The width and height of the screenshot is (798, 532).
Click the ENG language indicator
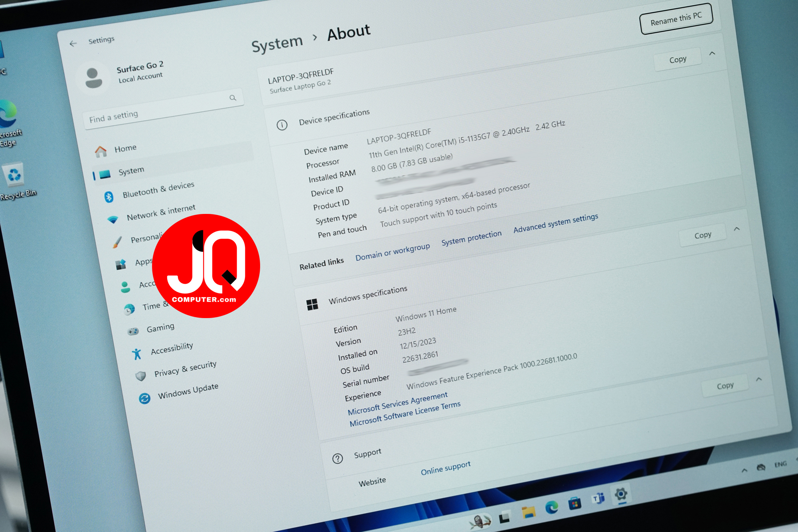780,464
